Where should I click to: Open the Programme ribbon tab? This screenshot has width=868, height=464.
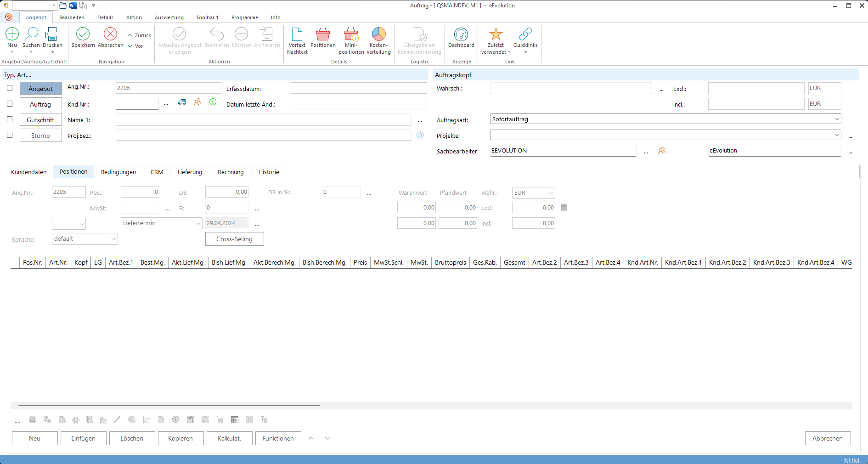[245, 17]
